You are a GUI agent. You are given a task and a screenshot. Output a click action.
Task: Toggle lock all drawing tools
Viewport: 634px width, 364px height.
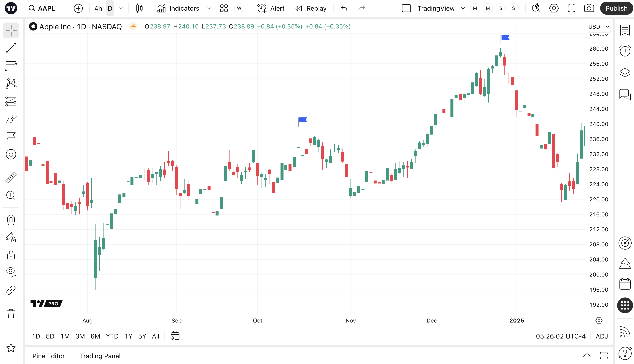(x=11, y=255)
